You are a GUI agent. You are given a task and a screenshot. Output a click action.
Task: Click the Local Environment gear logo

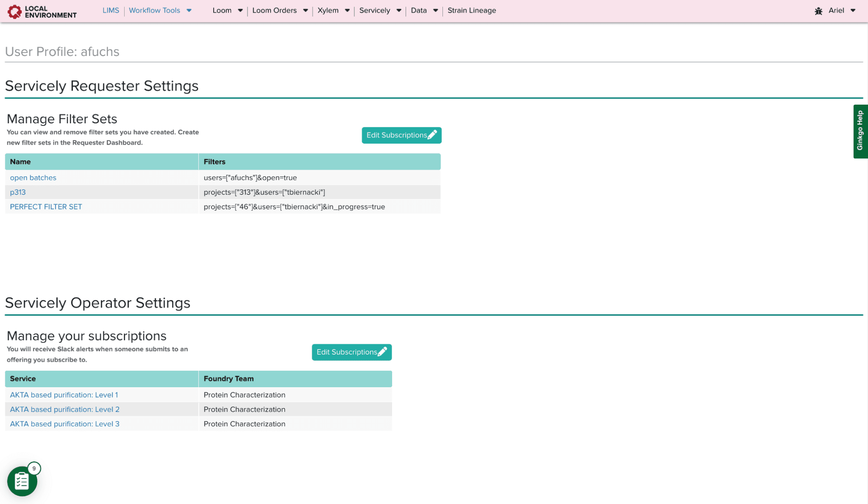tap(14, 11)
